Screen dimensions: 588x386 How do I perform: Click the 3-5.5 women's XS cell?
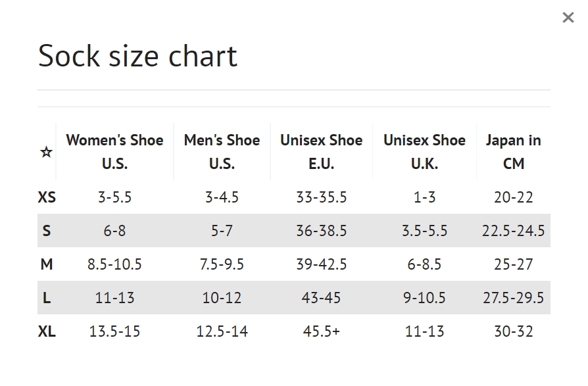114,197
